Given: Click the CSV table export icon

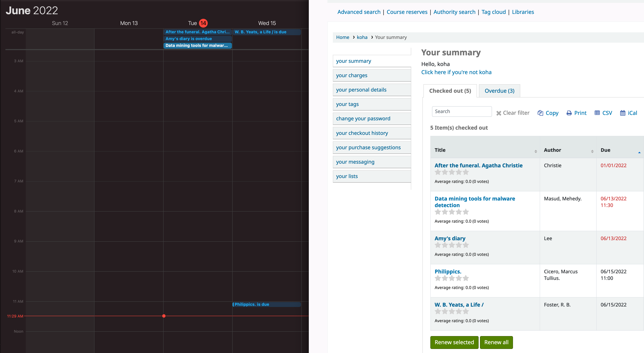Looking at the screenshot, I should (597, 113).
